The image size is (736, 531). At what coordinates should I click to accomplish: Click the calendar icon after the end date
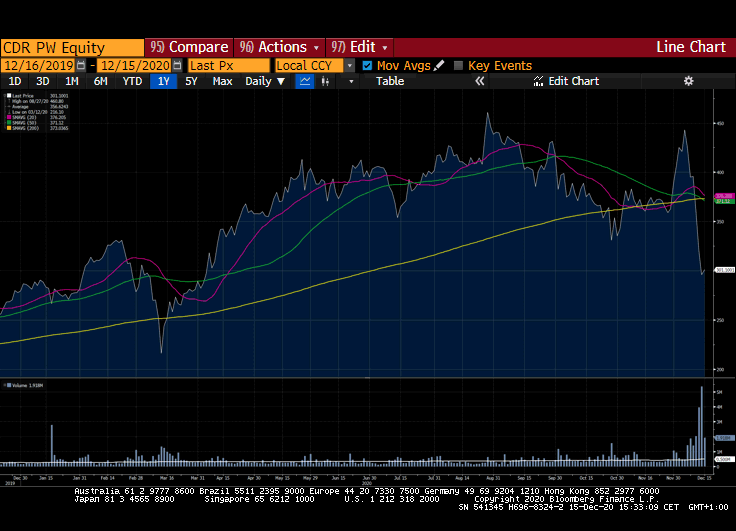[179, 65]
